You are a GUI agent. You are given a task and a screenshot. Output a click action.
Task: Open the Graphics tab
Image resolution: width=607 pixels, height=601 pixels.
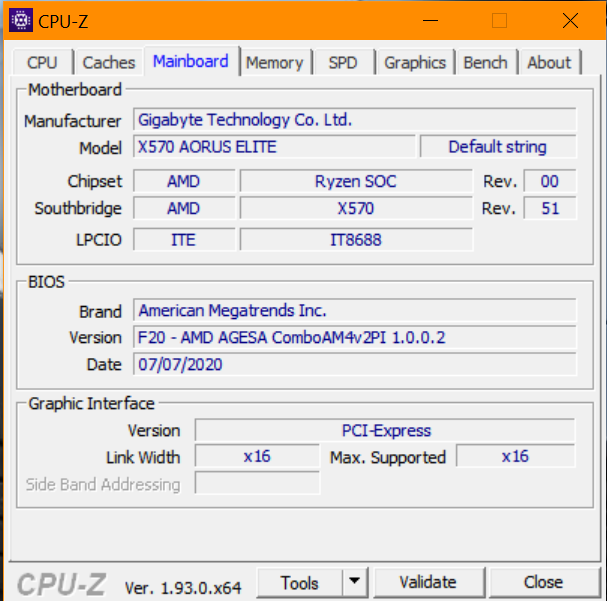(415, 62)
